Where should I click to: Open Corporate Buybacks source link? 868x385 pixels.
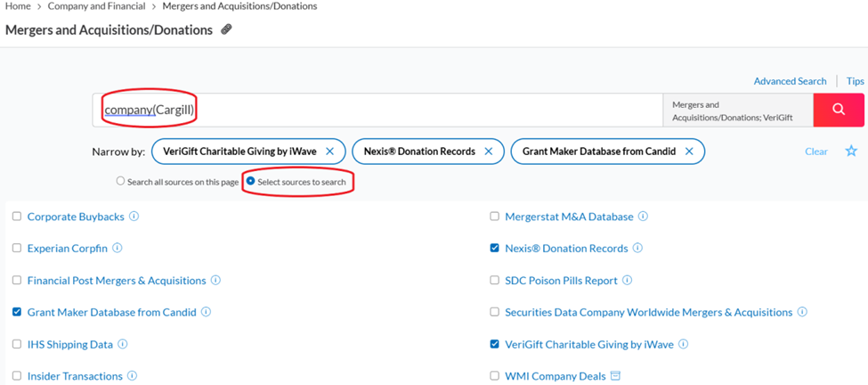tap(76, 217)
